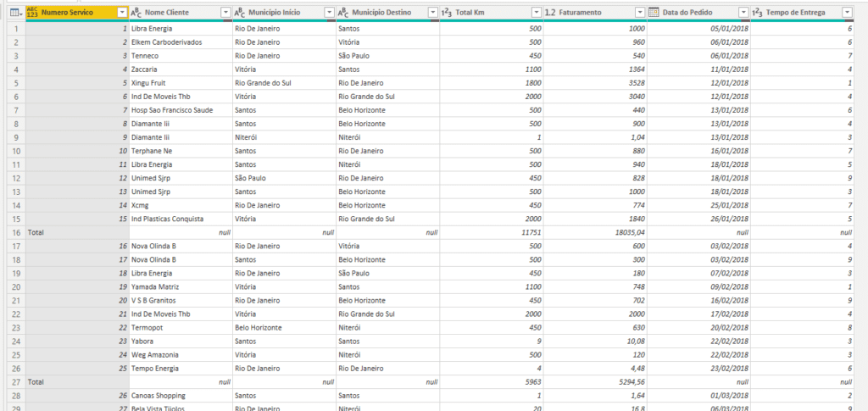Click the 'Yabora' client cell
Viewport: 868px width, 411px height.
click(x=181, y=342)
